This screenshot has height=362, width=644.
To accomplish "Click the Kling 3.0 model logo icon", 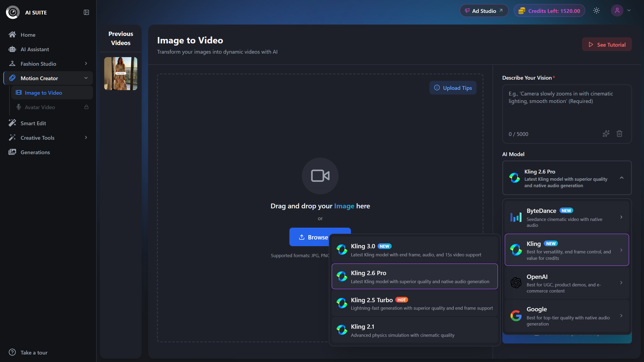I will coord(342,250).
